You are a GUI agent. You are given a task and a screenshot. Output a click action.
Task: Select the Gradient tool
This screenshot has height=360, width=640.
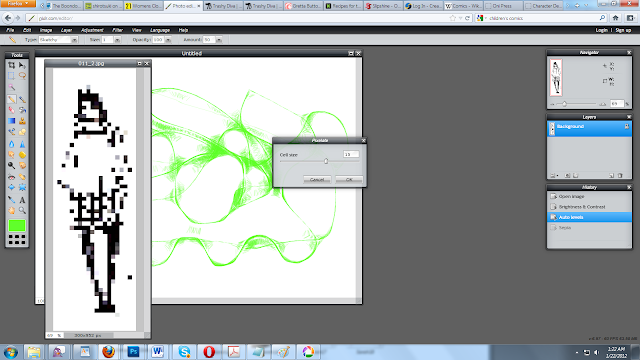pos(11,121)
